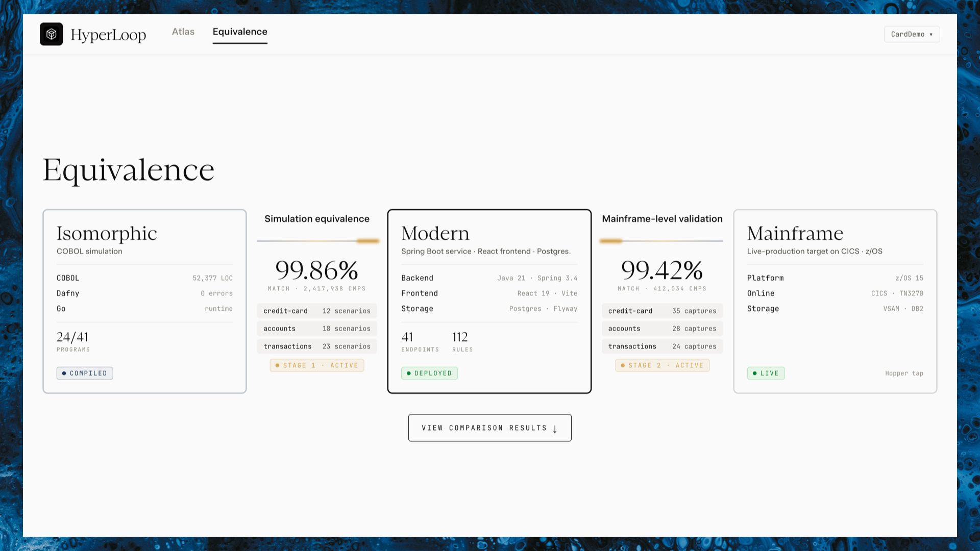The width and height of the screenshot is (980, 551).
Task: Click the credit-card 35 captures row
Action: (x=662, y=311)
